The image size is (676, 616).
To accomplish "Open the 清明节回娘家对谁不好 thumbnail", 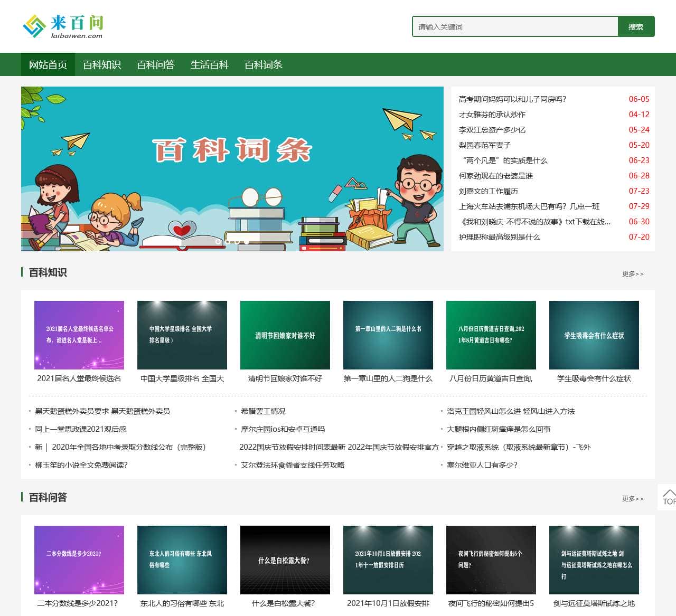I will [x=285, y=335].
